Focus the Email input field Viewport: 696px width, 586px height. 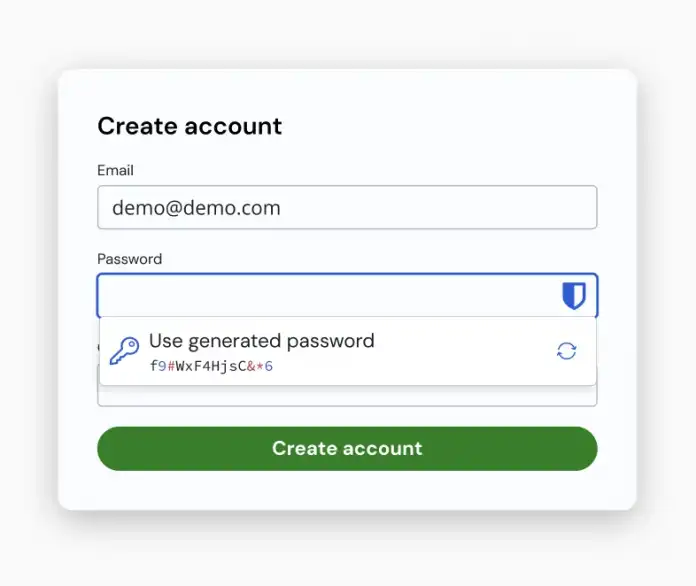(x=346, y=208)
